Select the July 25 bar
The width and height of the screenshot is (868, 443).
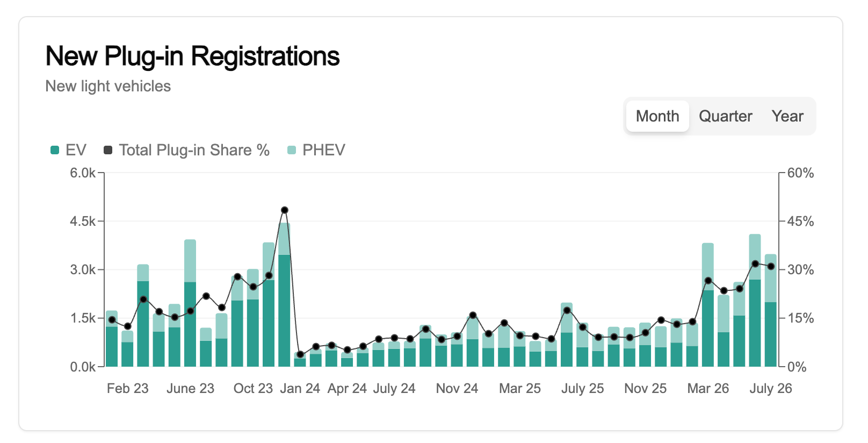(582, 345)
